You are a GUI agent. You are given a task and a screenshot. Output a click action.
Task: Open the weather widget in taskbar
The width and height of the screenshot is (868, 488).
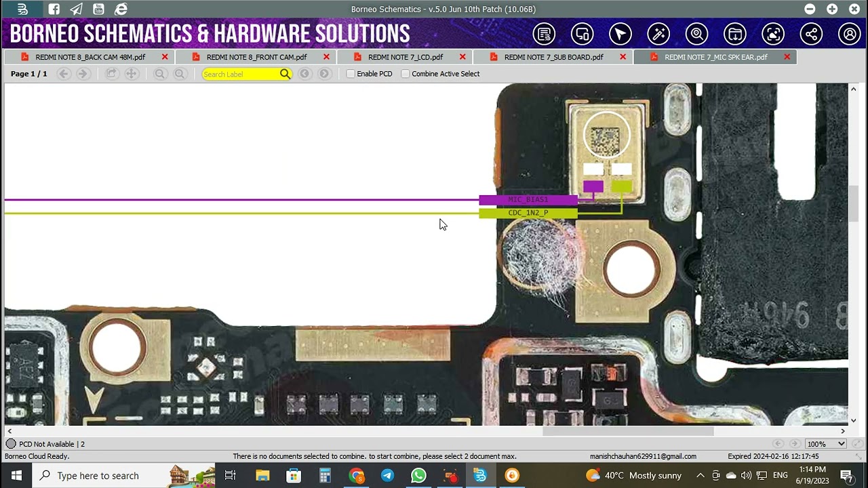coord(634,476)
